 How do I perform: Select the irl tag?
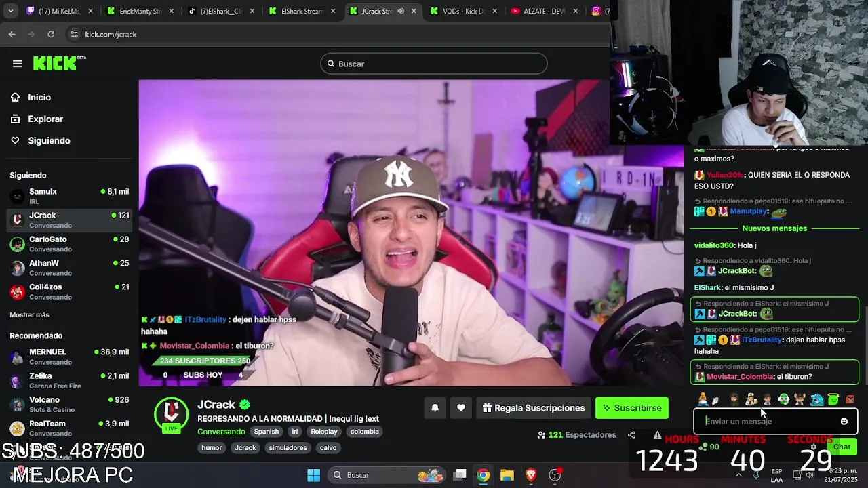point(295,432)
